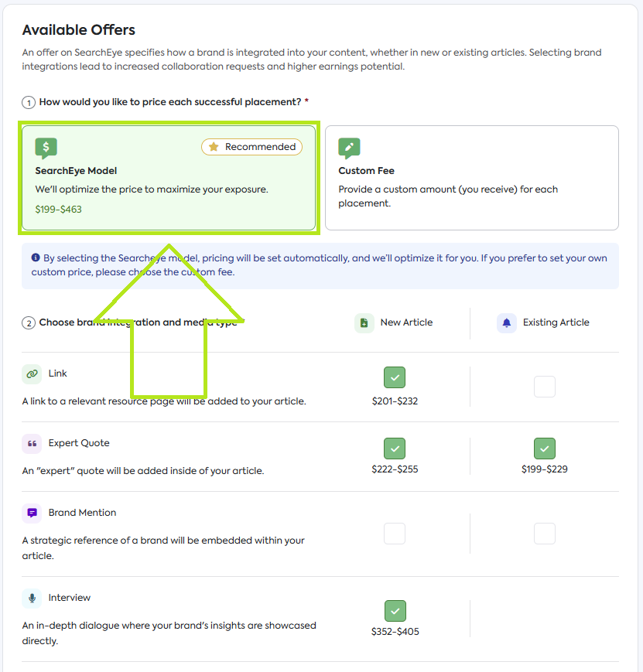Enable Link for Existing Article
This screenshot has height=672, width=643.
pos(545,387)
